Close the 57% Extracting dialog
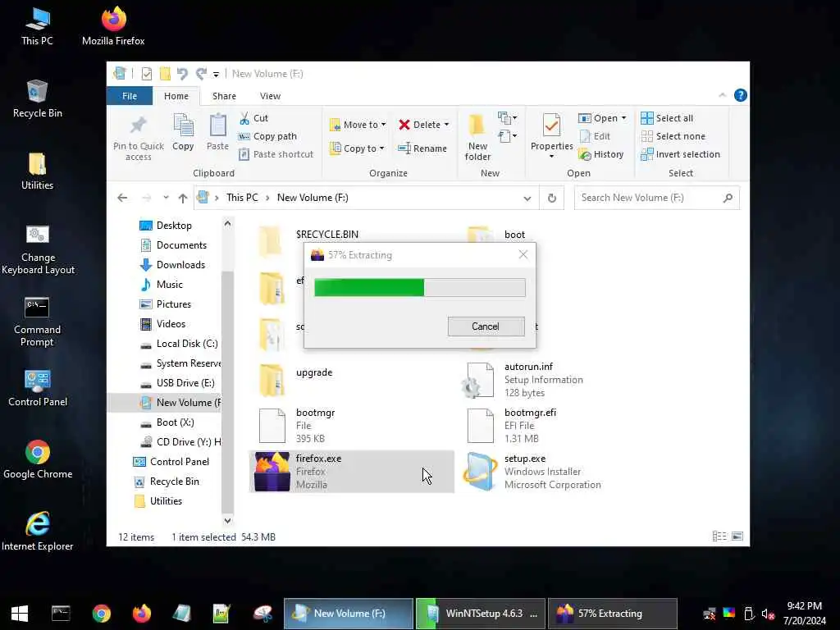Screen dimensions: 840x630 pyautogui.click(x=523, y=255)
